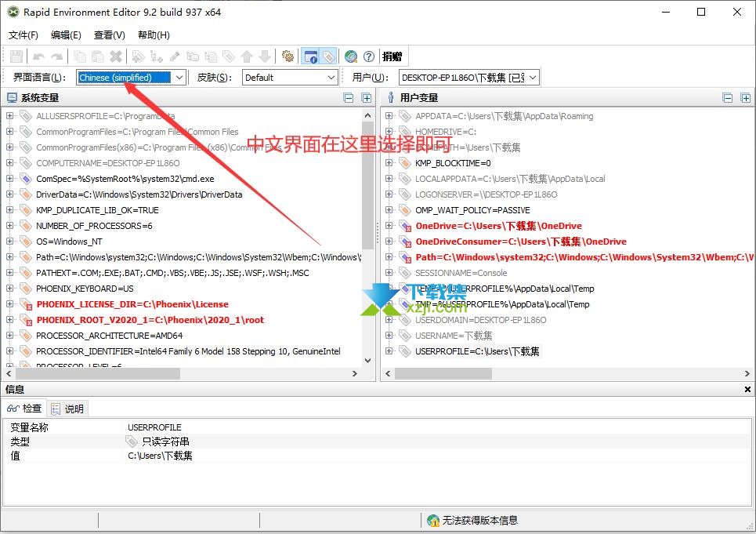Open the 编辑(E) menu
Viewport: 756px width, 534px height.
point(66,35)
